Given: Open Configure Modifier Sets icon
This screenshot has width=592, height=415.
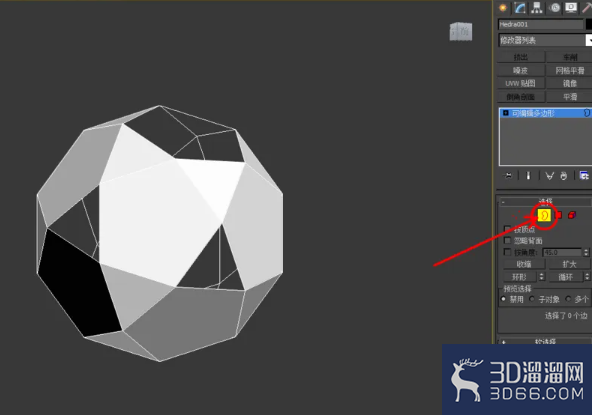Looking at the screenshot, I should pyautogui.click(x=584, y=176).
